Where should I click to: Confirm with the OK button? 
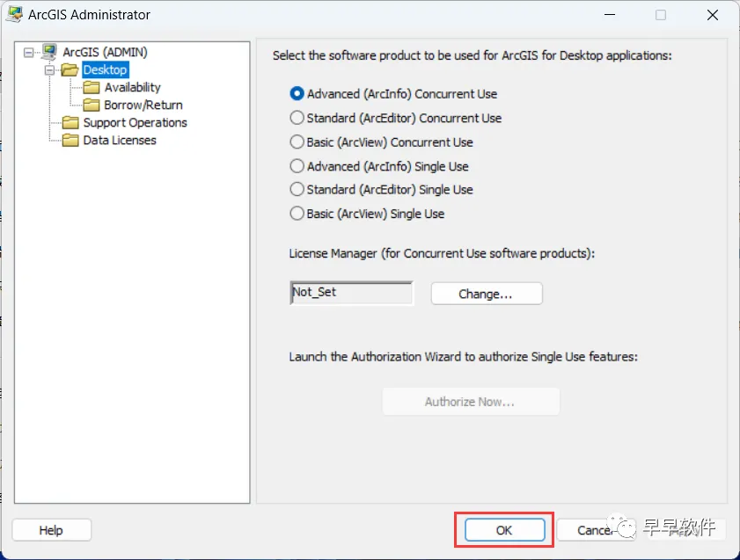pyautogui.click(x=504, y=530)
